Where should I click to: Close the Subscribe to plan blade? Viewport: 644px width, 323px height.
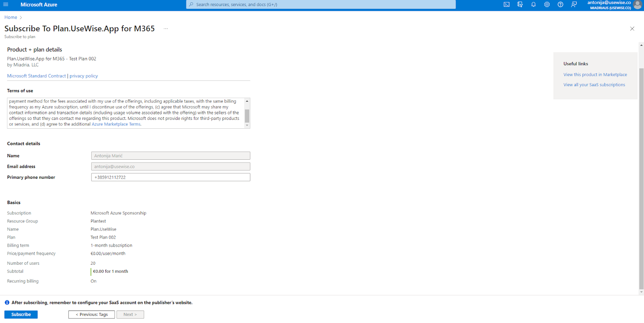(632, 29)
